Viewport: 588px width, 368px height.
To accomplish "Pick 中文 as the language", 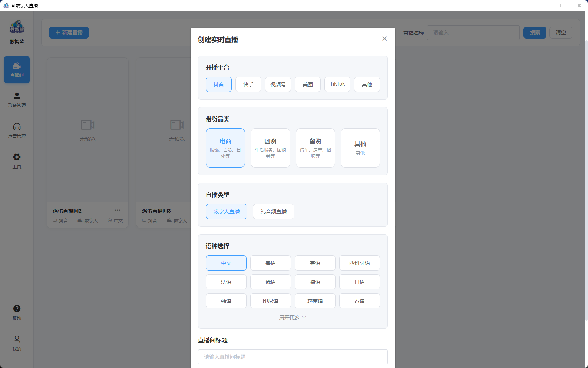I will coord(226,263).
